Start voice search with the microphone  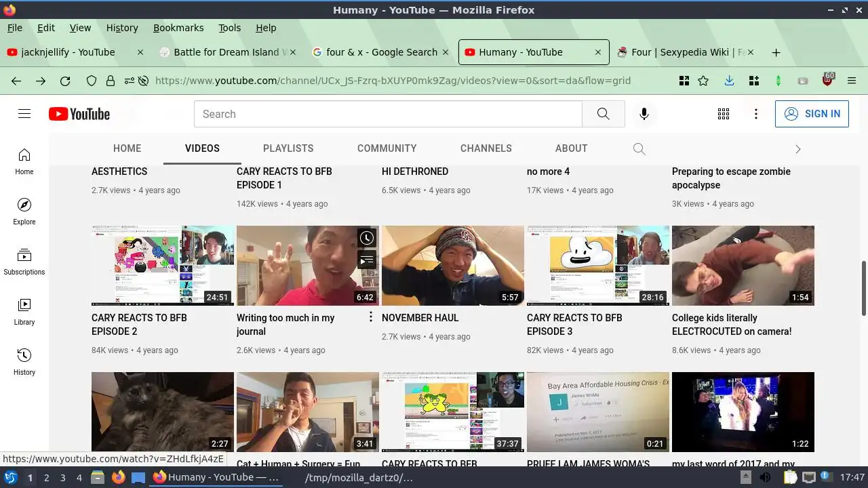tap(644, 114)
